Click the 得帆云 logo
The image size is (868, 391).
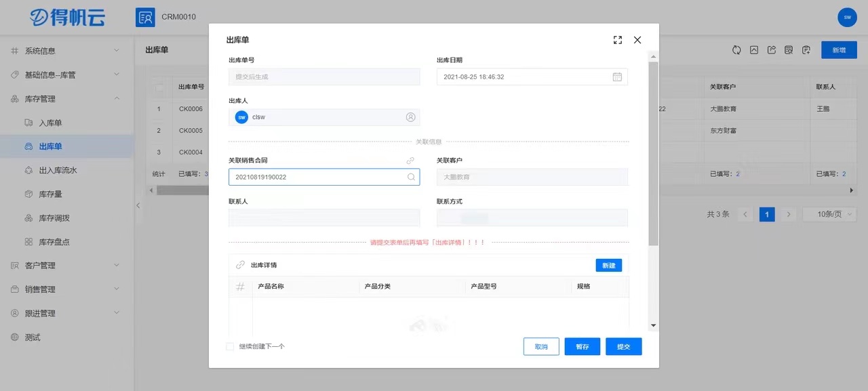coord(67,18)
